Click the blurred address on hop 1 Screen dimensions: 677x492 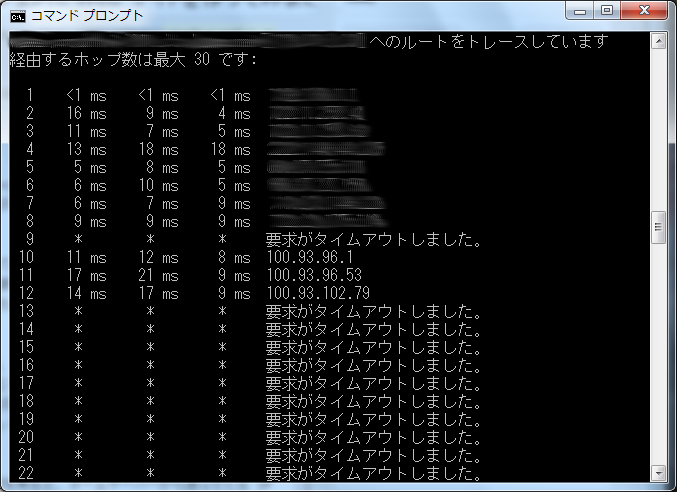click(313, 95)
